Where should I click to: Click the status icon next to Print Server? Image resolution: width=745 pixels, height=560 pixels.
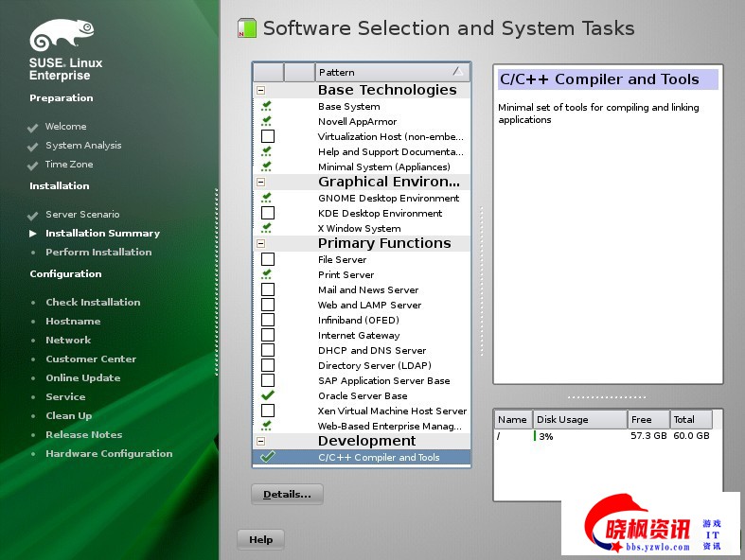pos(268,274)
